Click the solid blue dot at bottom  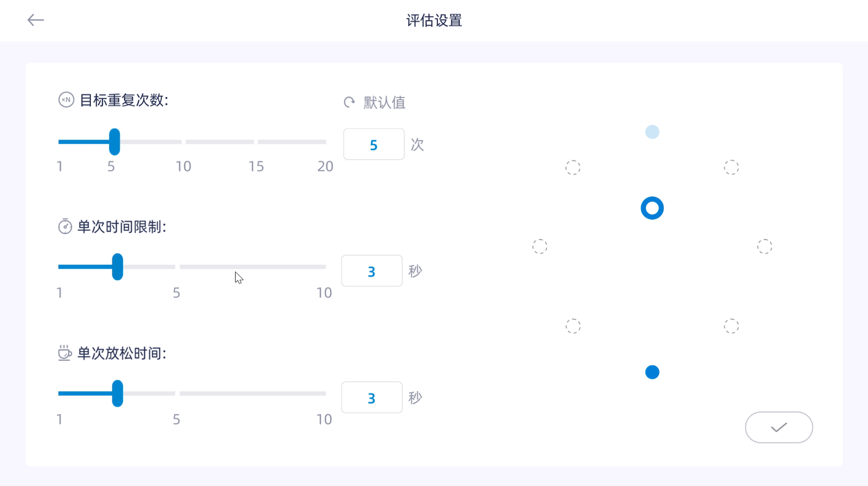coord(652,372)
